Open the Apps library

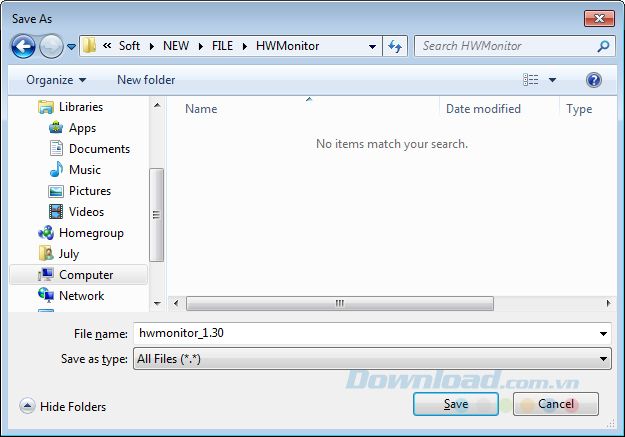tap(82, 128)
